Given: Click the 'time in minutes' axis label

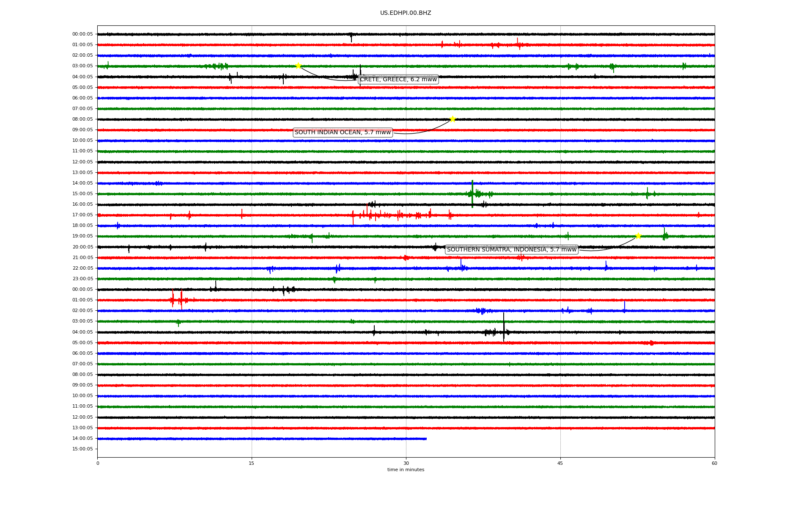Looking at the screenshot, I should coord(406,470).
